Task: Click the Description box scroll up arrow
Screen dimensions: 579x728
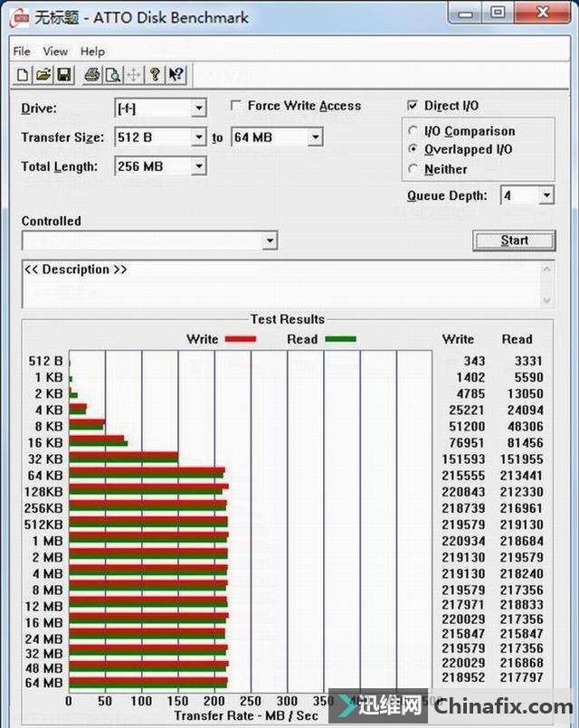Action: tap(547, 269)
